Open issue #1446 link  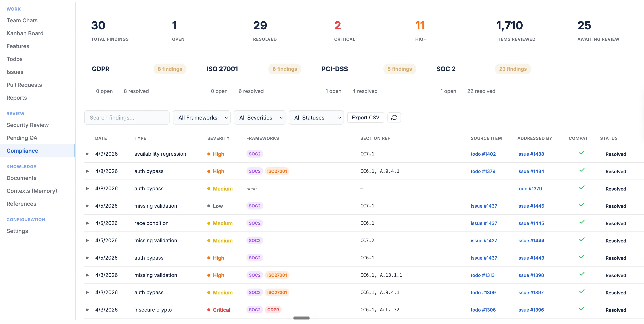530,206
